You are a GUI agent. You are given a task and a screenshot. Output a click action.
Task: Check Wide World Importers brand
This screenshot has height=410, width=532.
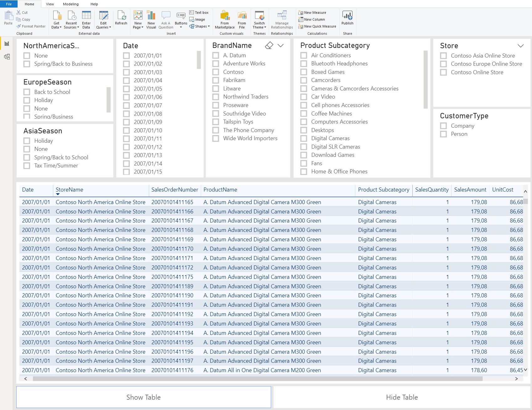[216, 138]
